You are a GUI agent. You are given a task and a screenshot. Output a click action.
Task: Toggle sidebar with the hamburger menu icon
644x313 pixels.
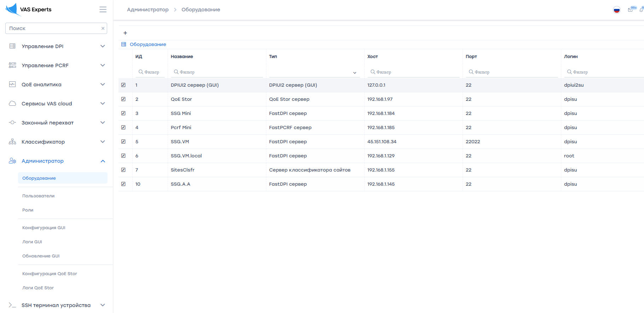point(103,10)
